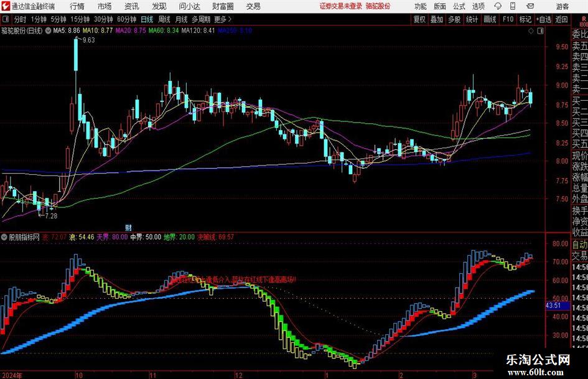Click the 决策线: 69.57 indicator value
This screenshot has height=379, width=588.
tap(216, 237)
